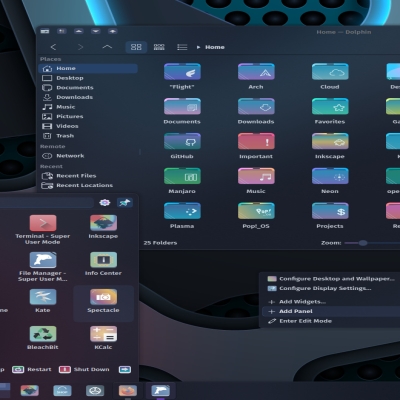Open Music in Places sidebar

(x=88, y=107)
